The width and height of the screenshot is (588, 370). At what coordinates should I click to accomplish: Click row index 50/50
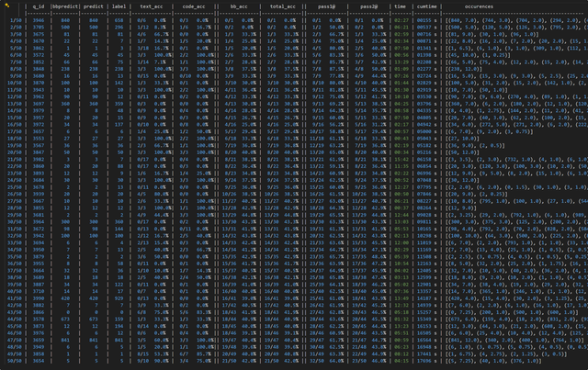[15, 361]
